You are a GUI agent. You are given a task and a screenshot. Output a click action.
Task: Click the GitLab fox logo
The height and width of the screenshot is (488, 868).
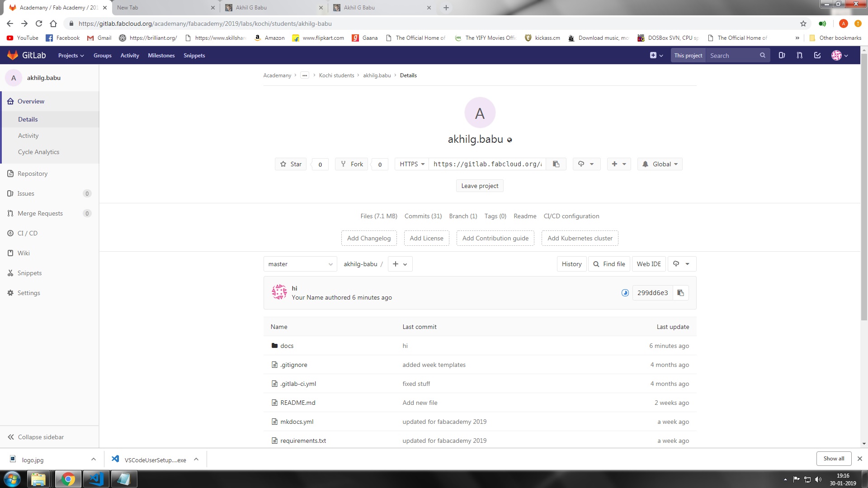click(13, 55)
